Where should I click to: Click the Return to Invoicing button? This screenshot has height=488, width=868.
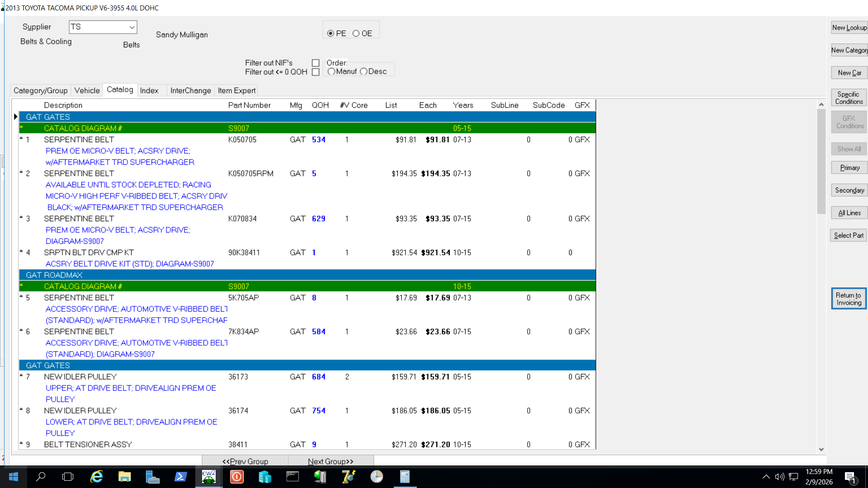click(x=849, y=299)
